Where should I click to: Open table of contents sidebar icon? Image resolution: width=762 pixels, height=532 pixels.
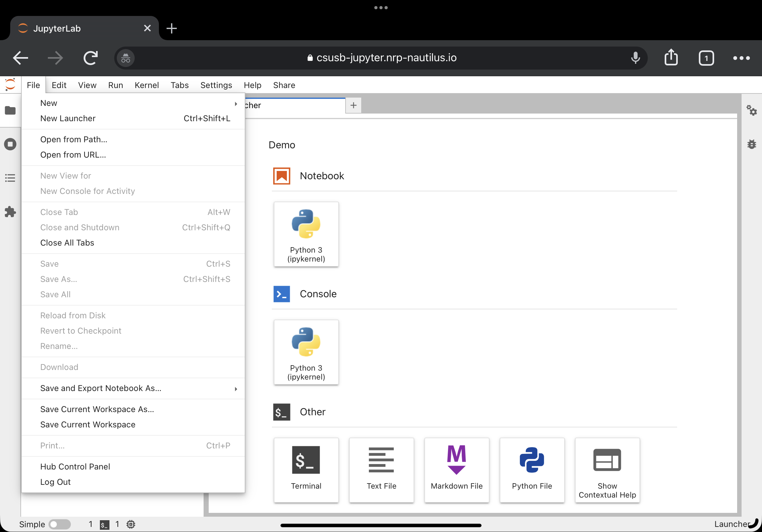tap(10, 178)
